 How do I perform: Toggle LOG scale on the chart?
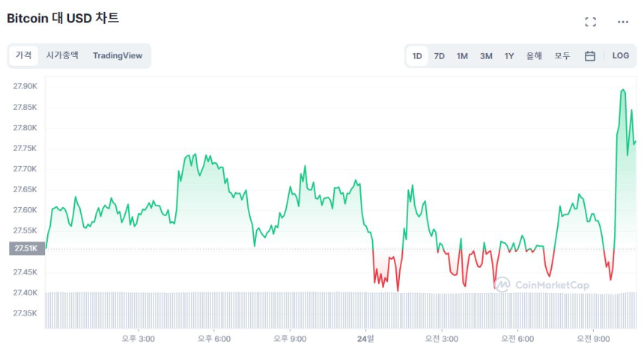pyautogui.click(x=621, y=56)
